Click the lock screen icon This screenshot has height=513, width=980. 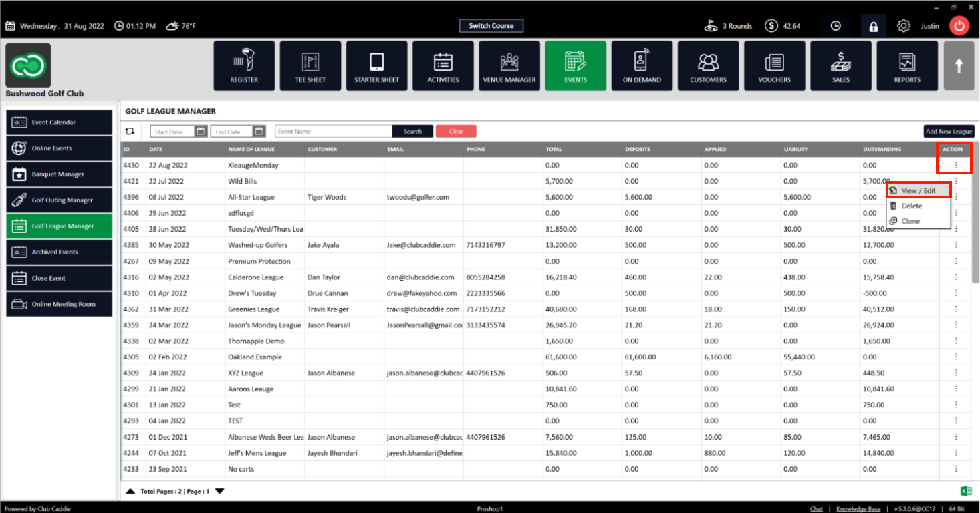click(873, 26)
